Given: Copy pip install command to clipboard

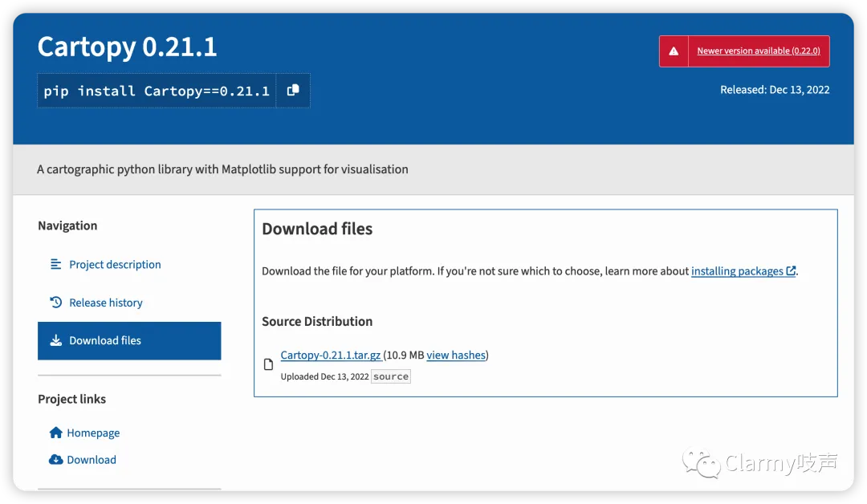Looking at the screenshot, I should click(293, 91).
